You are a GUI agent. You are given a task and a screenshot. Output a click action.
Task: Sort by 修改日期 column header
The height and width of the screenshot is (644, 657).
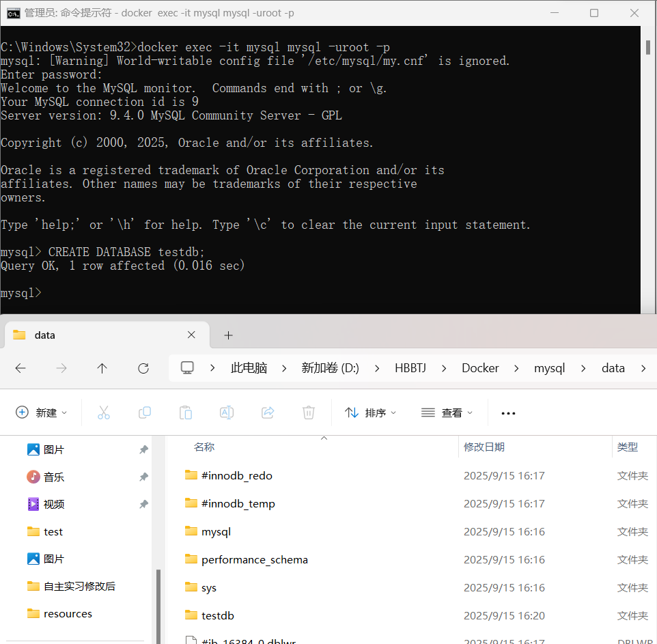(484, 447)
